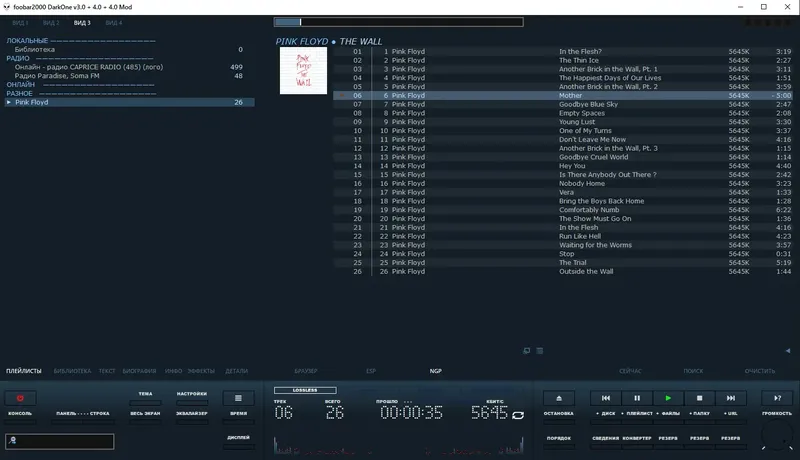Switch to the БРАУЗЕР tab
The height and width of the screenshot is (460, 800).
coord(306,371)
